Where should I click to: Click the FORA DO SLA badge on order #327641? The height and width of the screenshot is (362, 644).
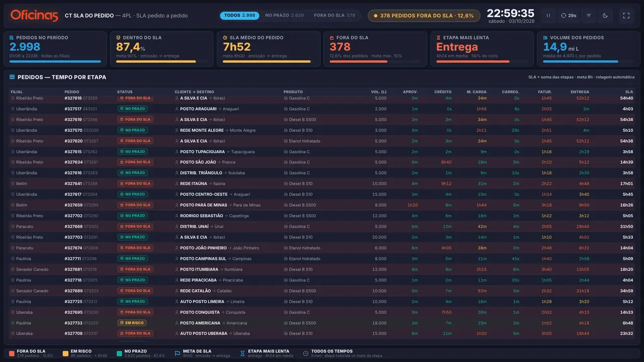click(135, 184)
